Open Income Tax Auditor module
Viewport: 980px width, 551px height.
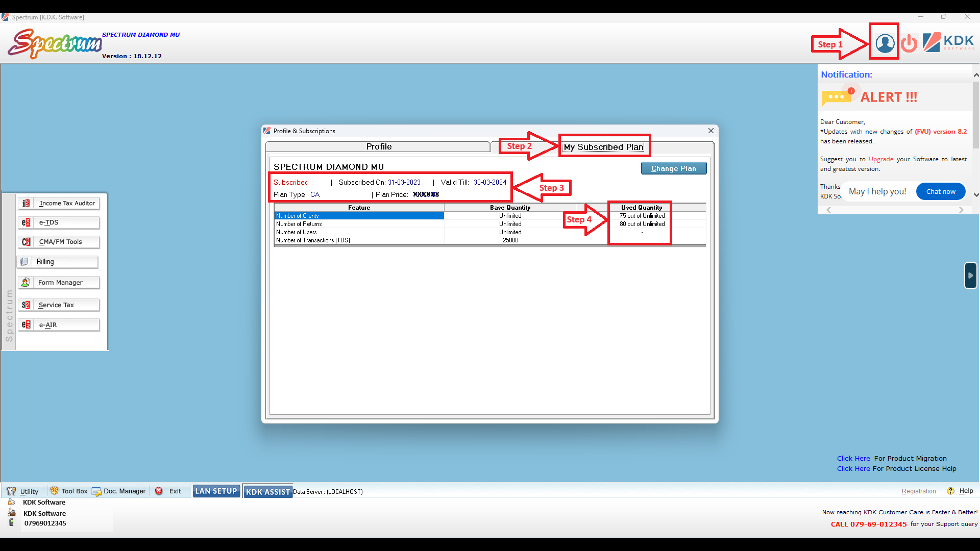pyautogui.click(x=59, y=203)
